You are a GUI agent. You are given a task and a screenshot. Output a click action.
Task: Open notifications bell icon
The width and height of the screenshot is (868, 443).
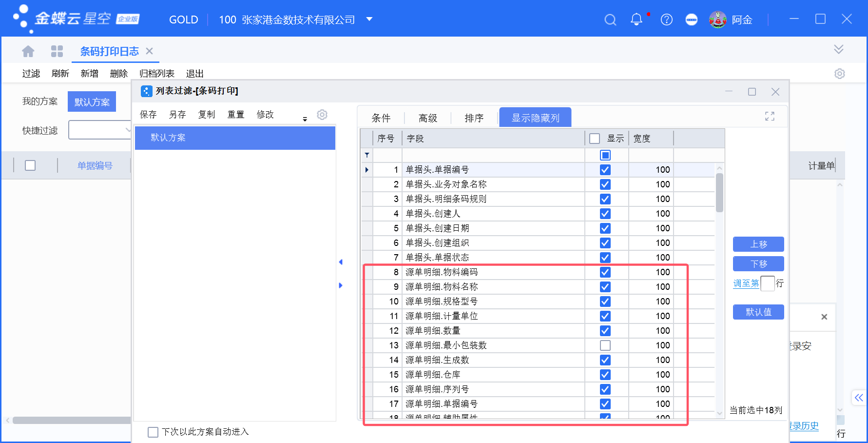coord(637,20)
